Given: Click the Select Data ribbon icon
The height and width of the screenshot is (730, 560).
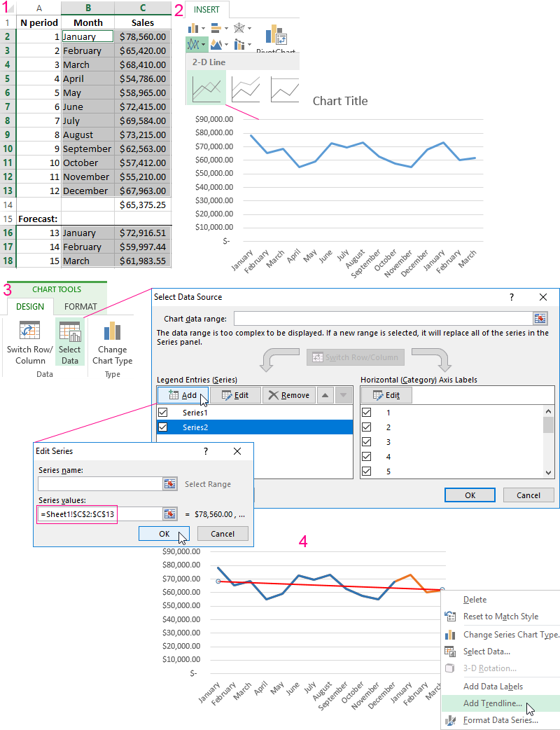Looking at the screenshot, I should tap(69, 333).
